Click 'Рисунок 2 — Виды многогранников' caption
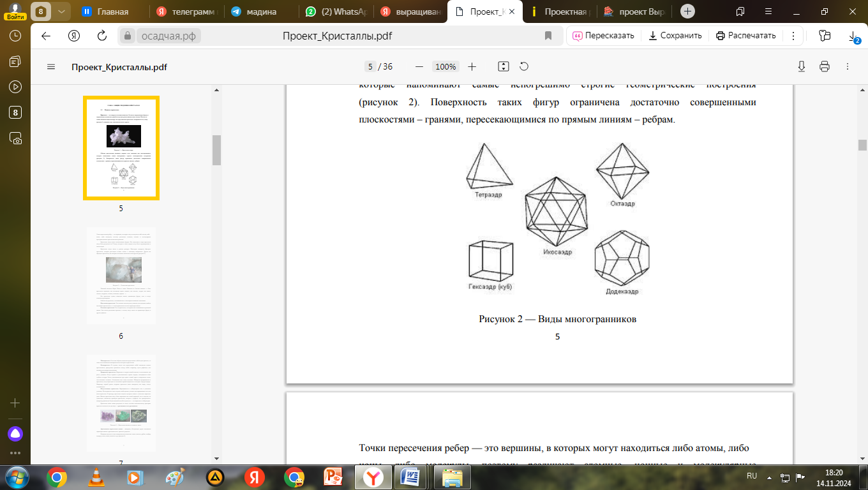The height and width of the screenshot is (490, 868). click(557, 319)
